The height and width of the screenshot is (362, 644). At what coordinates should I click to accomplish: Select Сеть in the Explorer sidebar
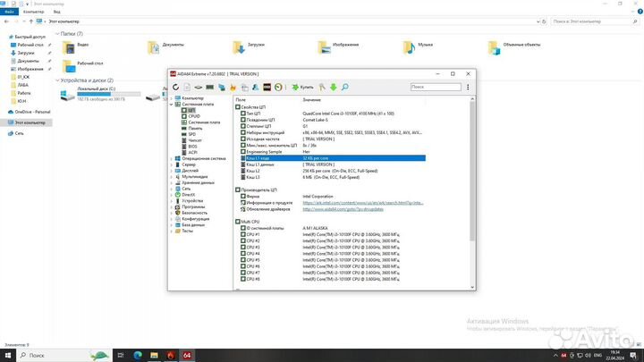click(x=16, y=133)
